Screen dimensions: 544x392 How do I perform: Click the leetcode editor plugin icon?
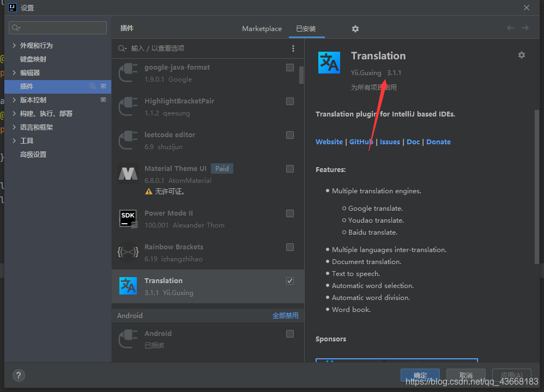point(128,140)
